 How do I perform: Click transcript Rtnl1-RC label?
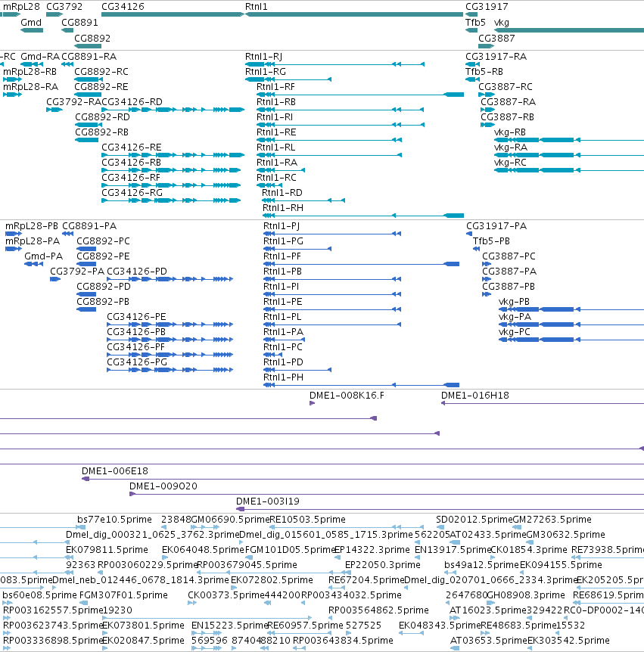click(x=276, y=177)
